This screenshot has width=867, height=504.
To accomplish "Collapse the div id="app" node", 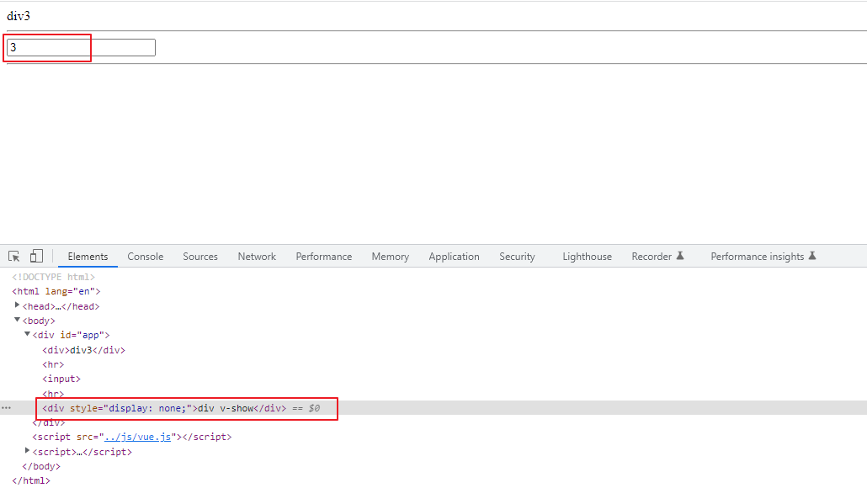I will point(27,334).
